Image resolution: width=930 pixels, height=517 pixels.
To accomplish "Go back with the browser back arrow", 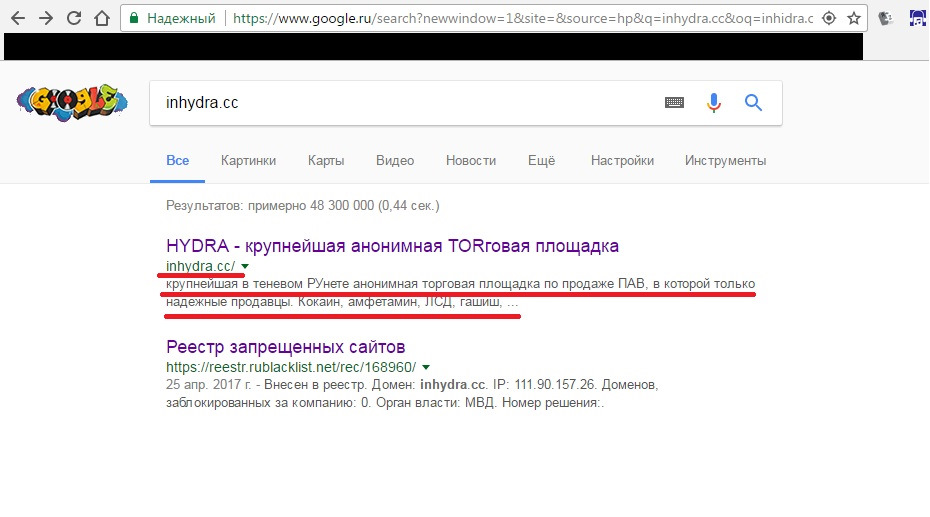I will click(x=18, y=18).
